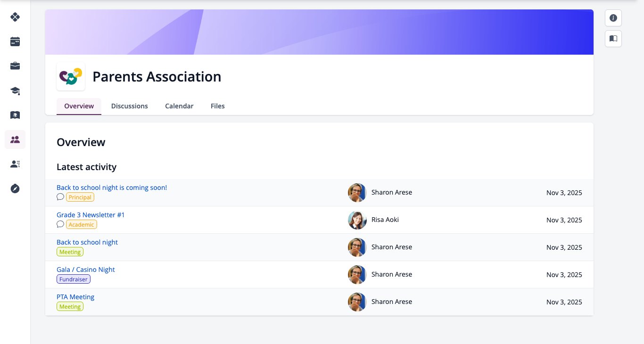Viewport: 644px width, 344px height.
Task: Select the groups people icon in sidebar
Action: pyautogui.click(x=15, y=139)
